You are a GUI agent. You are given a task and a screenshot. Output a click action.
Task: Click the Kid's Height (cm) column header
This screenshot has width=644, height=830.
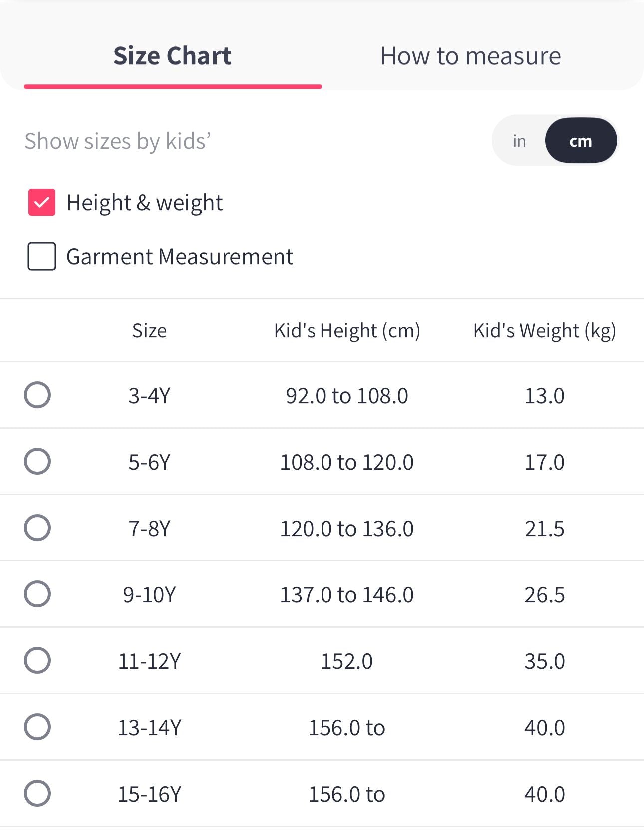pyautogui.click(x=347, y=331)
